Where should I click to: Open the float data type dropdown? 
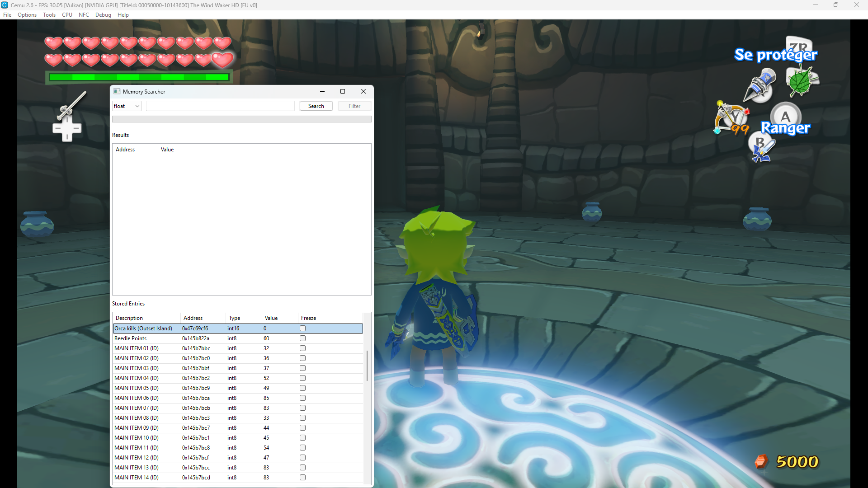click(x=127, y=106)
